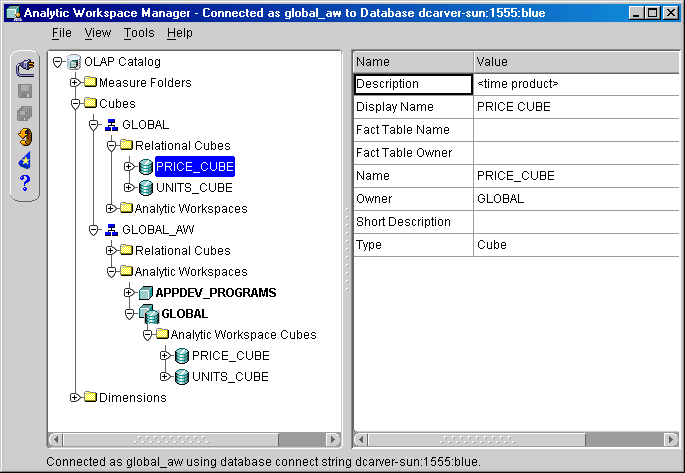This screenshot has height=473, width=685.
Task: Click the save disk icon in sidebar
Action: point(24,91)
